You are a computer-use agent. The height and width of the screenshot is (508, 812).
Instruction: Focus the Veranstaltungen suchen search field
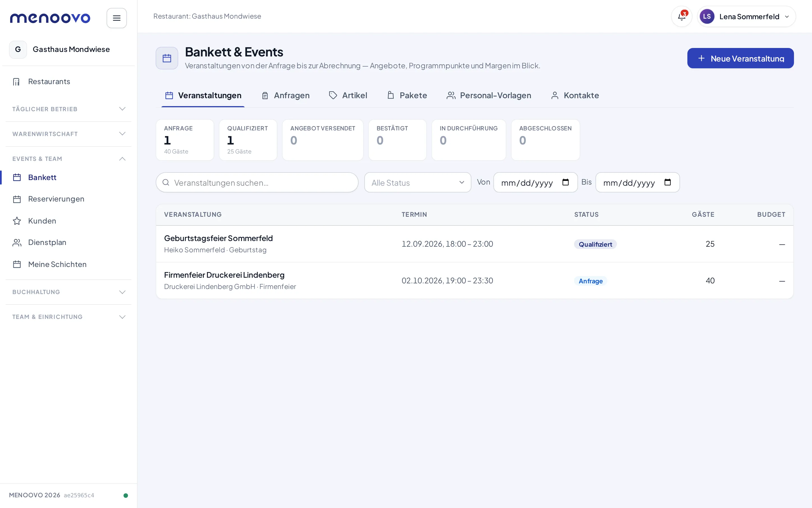[257, 182]
